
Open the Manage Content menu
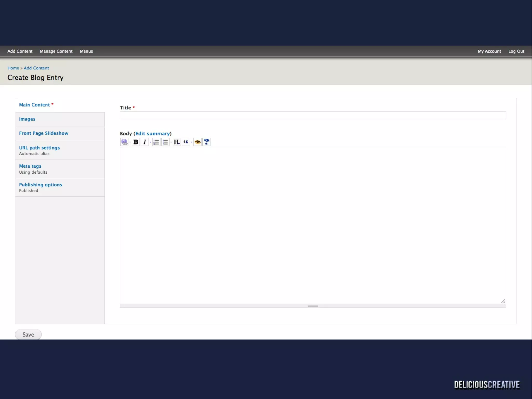coord(56,51)
